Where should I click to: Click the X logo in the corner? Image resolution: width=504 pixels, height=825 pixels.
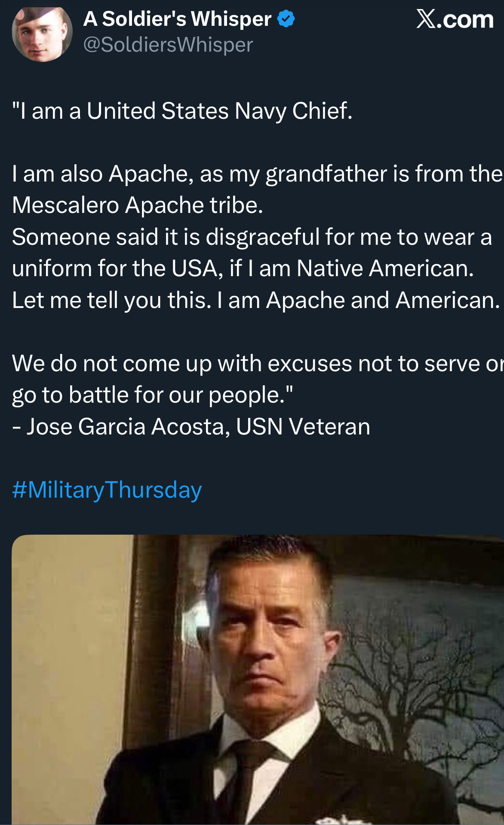426,19
